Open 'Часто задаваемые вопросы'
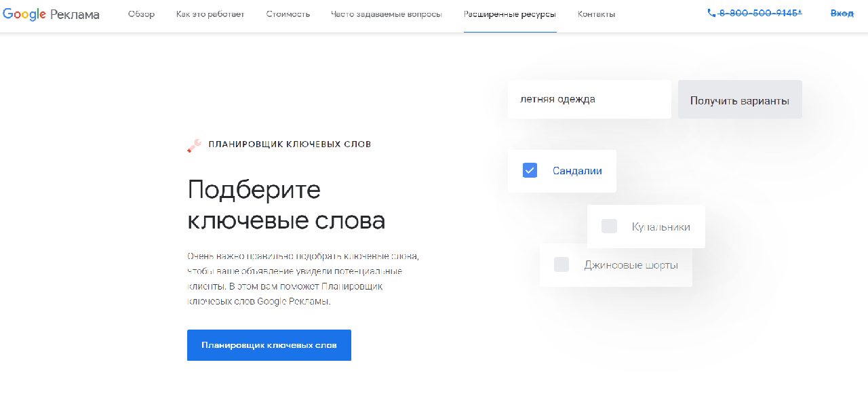Image resolution: width=868 pixels, height=394 pixels. tap(386, 14)
